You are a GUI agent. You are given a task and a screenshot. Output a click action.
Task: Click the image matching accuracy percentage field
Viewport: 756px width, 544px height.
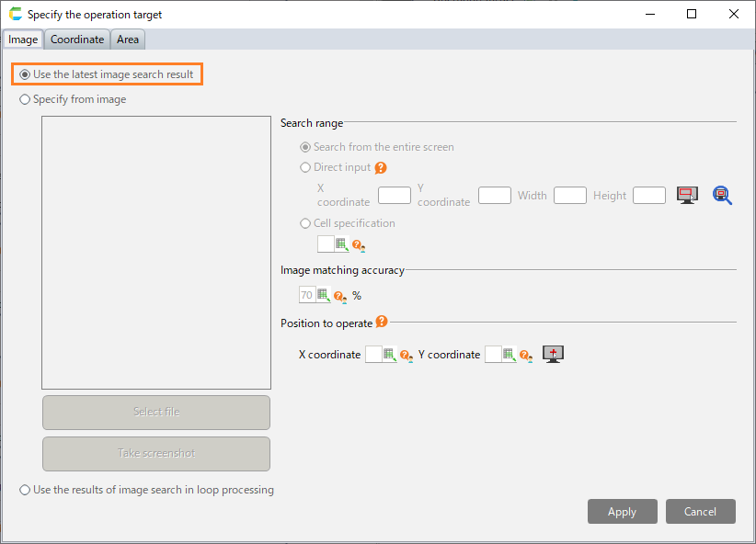tap(306, 295)
